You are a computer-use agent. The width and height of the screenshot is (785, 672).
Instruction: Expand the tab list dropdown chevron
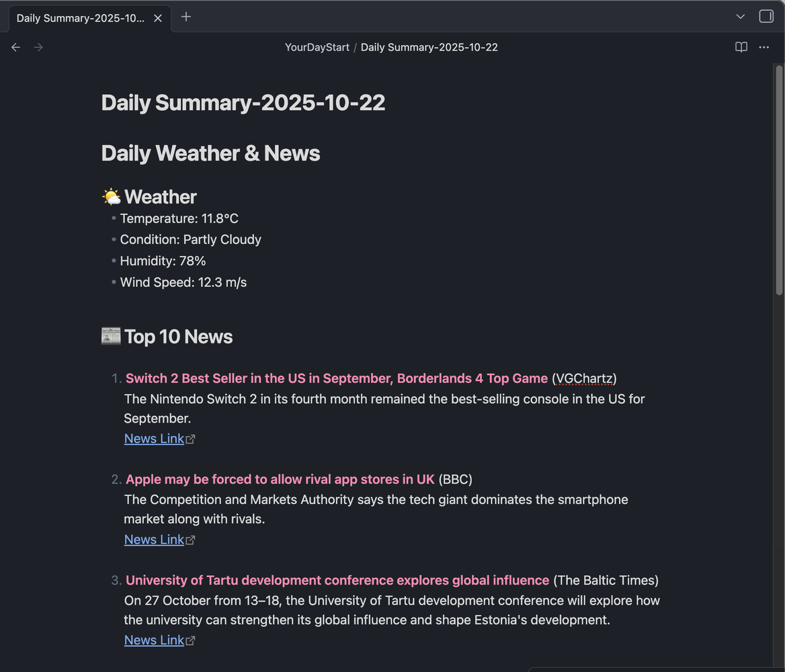(x=740, y=17)
